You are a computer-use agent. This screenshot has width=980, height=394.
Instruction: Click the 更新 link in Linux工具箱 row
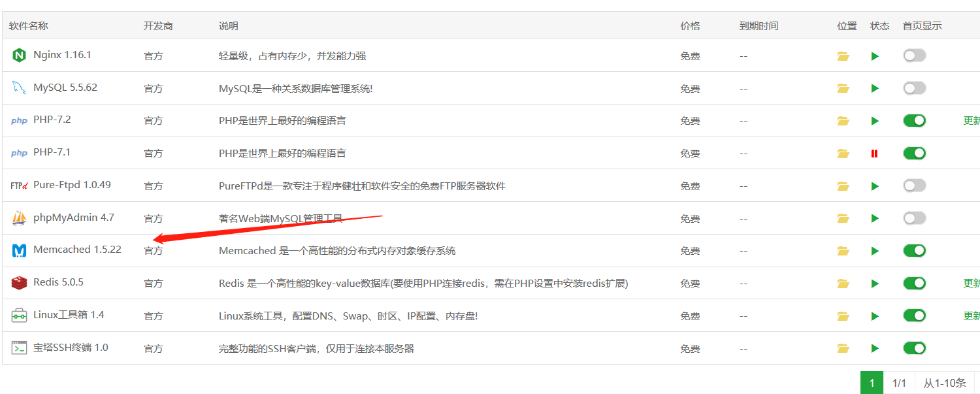tap(972, 316)
